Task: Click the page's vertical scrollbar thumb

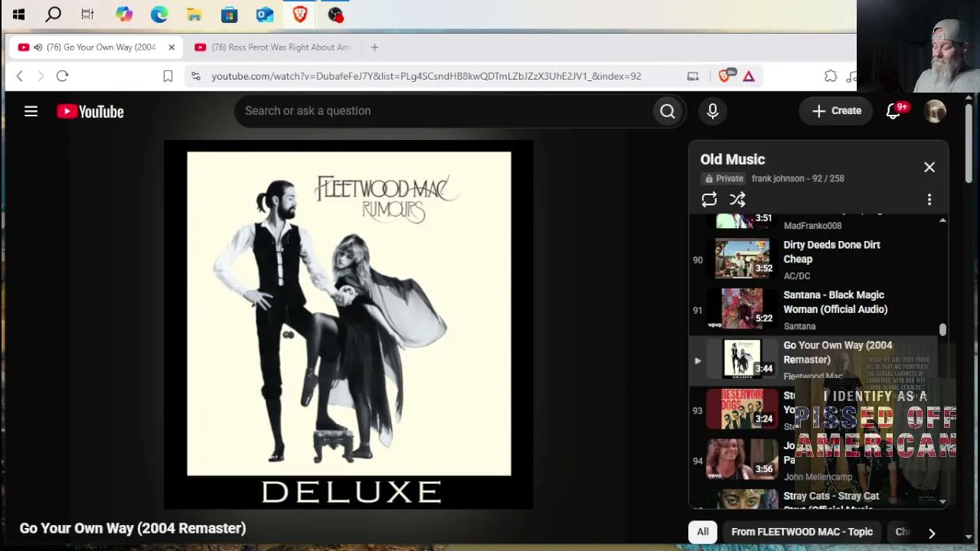Action: pyautogui.click(x=969, y=144)
